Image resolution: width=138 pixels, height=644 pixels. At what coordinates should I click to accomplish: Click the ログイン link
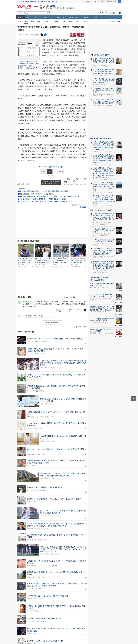(x=42, y=8)
